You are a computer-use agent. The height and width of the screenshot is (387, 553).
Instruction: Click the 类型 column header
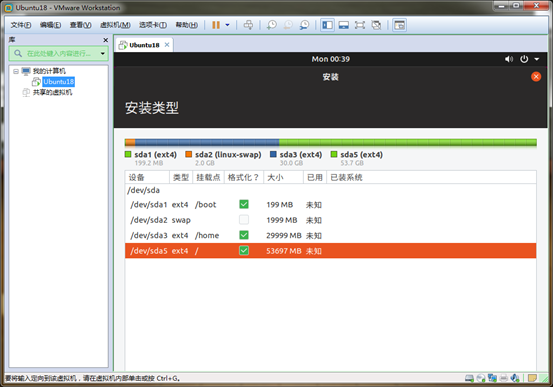(x=181, y=177)
